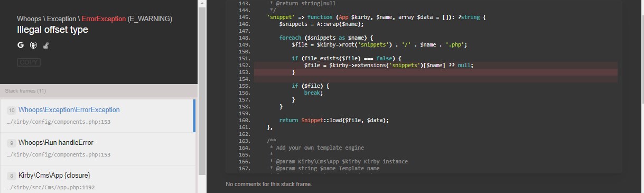Click the COPY button under the error title
Viewport: 644px width, 193px height.
pos(29,62)
